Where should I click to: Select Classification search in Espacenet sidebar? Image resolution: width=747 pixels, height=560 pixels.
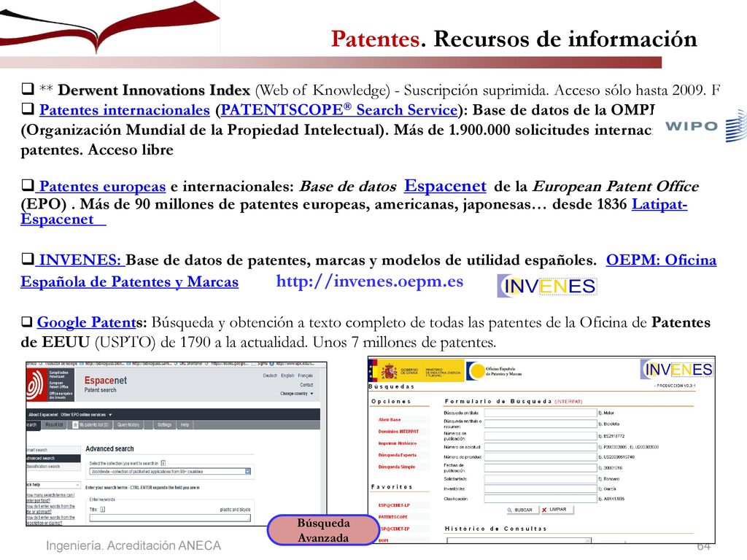(x=53, y=467)
